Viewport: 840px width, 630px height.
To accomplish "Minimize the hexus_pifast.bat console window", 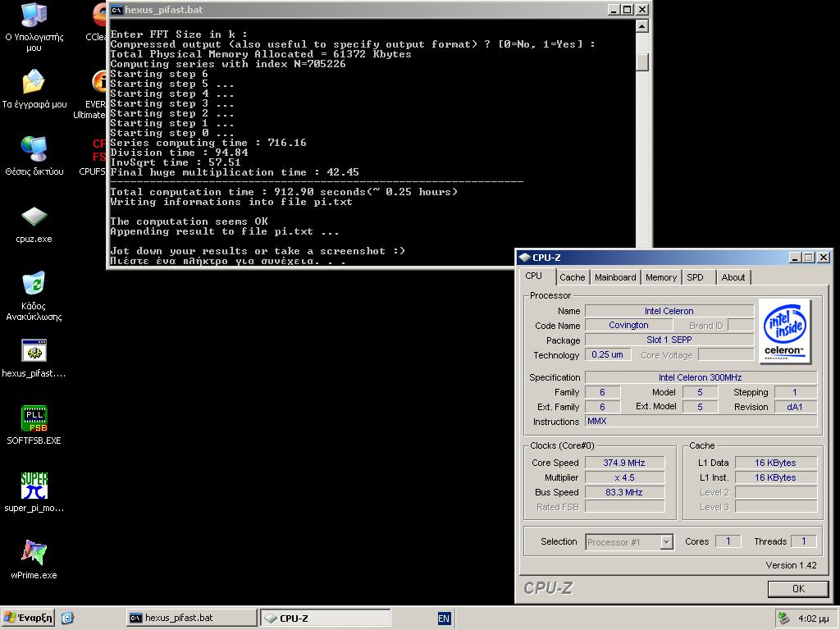I will point(614,10).
